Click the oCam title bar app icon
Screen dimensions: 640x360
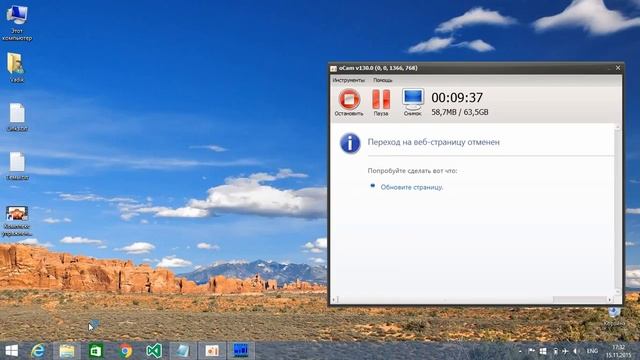(333, 69)
